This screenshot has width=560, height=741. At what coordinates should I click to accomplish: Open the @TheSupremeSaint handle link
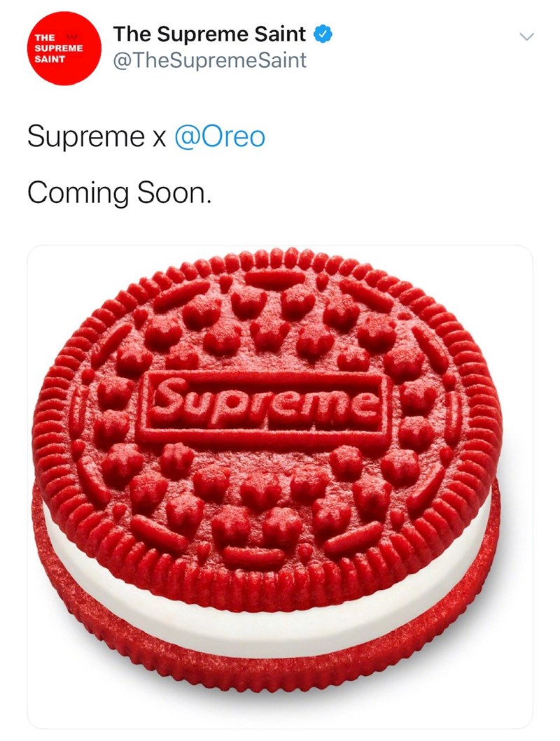[x=210, y=60]
